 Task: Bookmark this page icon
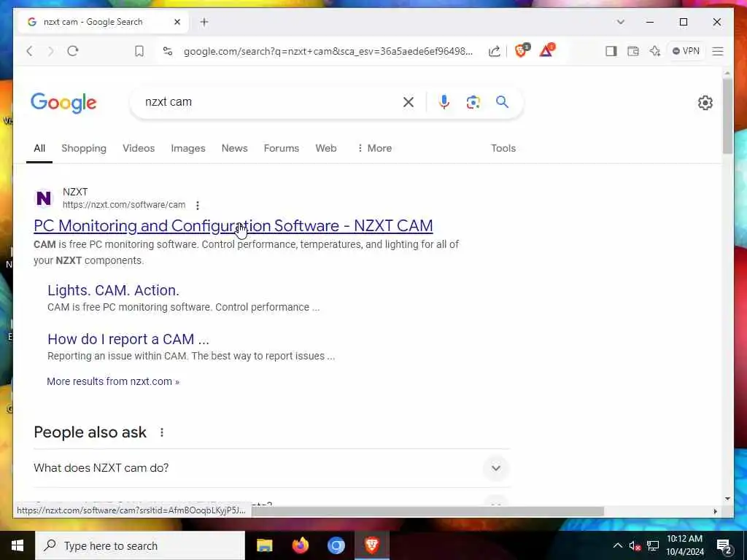[x=139, y=51]
